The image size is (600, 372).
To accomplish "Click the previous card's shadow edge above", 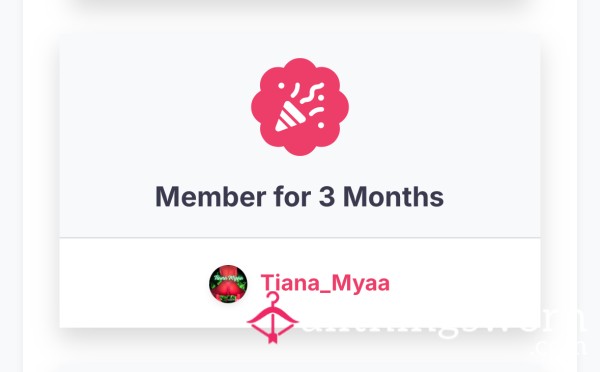I will tap(300, 8).
